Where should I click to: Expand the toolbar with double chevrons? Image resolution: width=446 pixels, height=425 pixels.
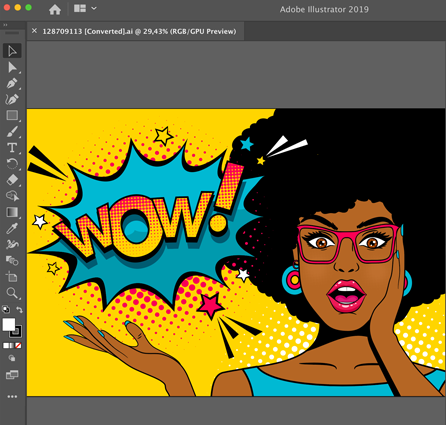pyautogui.click(x=5, y=25)
